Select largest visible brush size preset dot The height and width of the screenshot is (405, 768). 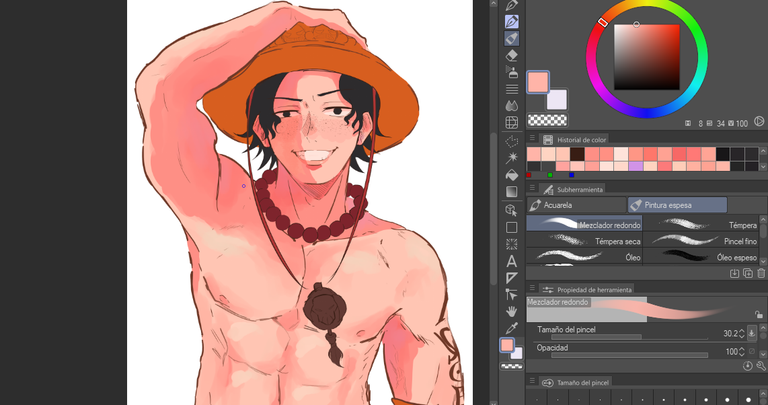click(x=748, y=399)
